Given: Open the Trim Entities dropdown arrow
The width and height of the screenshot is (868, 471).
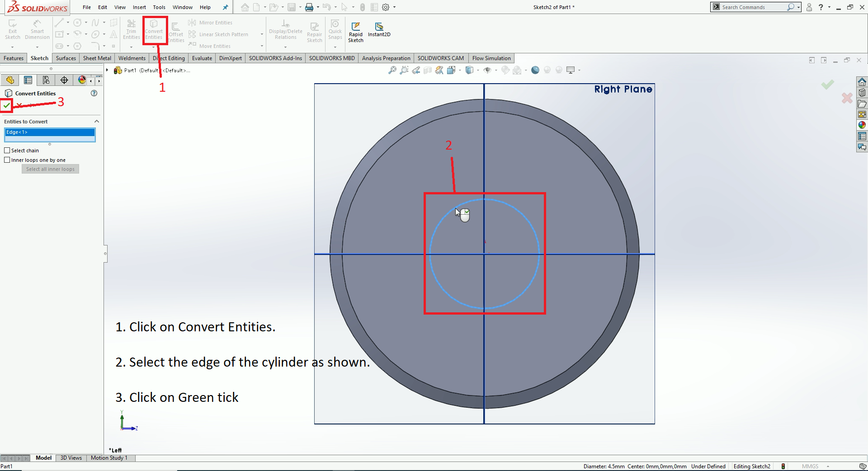Looking at the screenshot, I should tap(131, 47).
